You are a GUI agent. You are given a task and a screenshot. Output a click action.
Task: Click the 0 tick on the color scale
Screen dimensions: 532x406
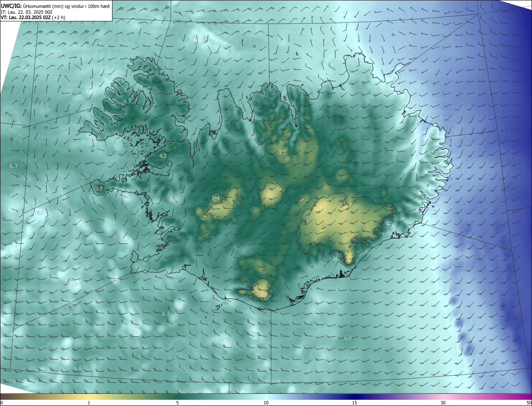[2, 403]
